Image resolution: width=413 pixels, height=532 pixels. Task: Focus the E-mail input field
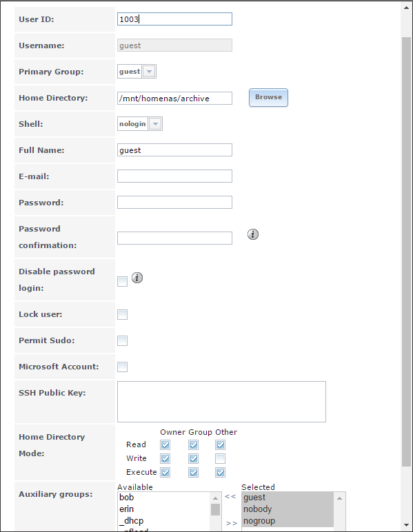[x=174, y=176]
